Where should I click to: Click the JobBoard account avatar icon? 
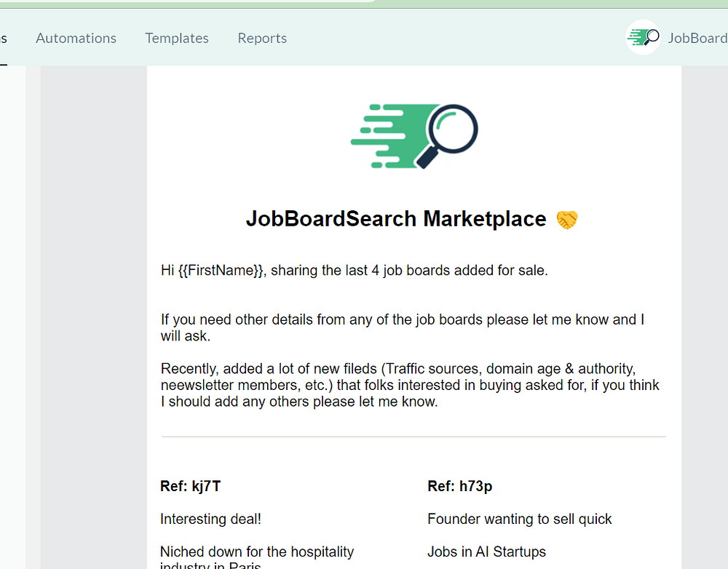click(643, 37)
